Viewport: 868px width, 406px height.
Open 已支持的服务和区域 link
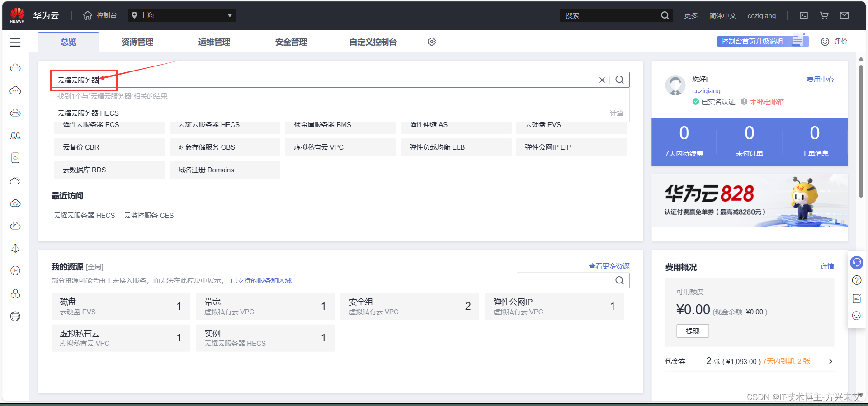261,281
